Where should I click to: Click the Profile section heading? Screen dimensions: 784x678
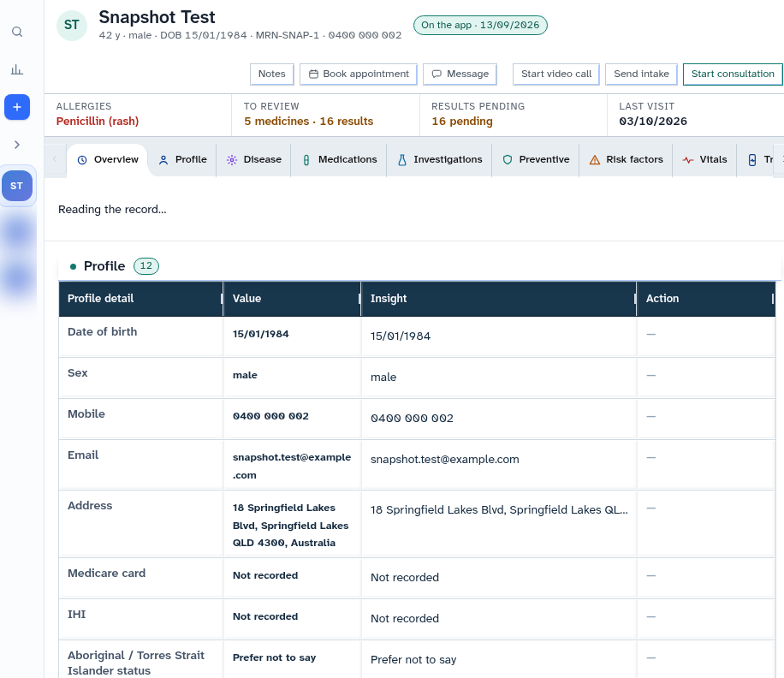(x=104, y=266)
